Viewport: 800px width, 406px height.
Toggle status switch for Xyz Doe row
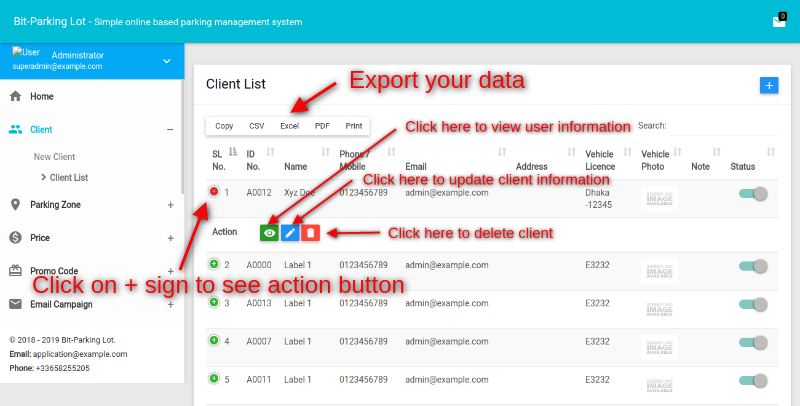pos(753,194)
